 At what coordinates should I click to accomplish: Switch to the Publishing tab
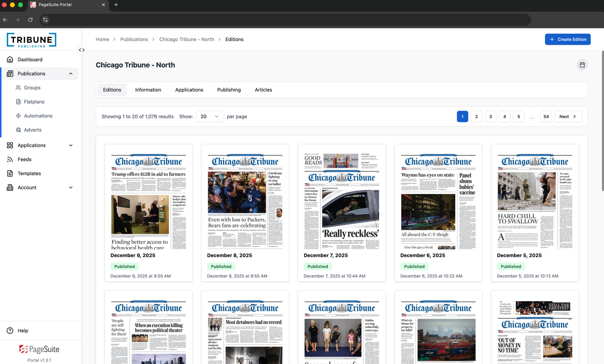[x=229, y=90]
